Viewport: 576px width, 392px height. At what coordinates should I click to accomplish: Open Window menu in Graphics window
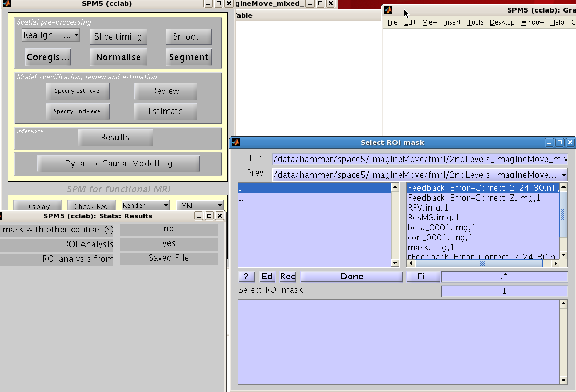(x=533, y=22)
